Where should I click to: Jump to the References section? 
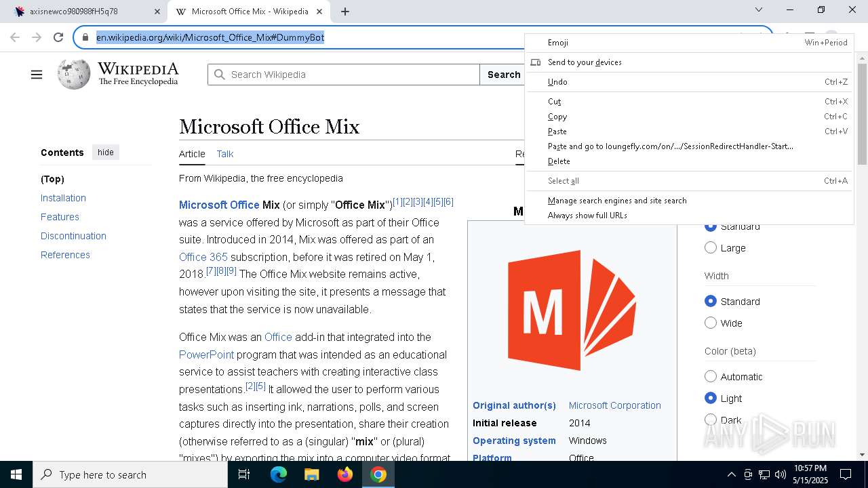point(65,255)
